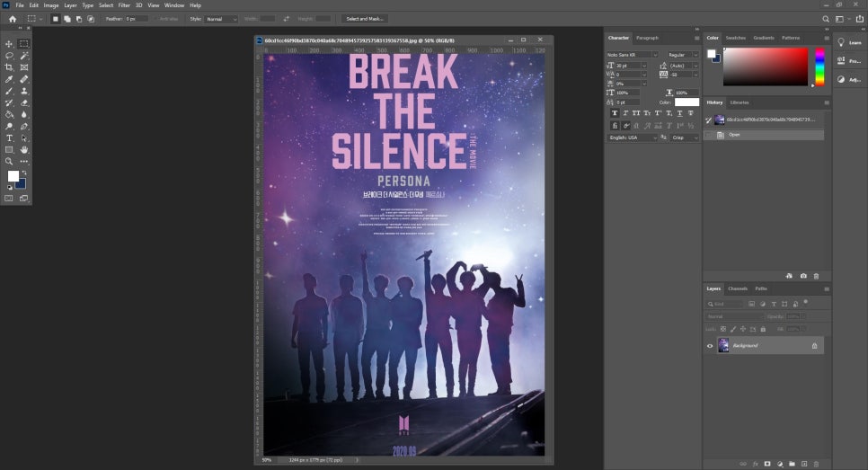Switch to the Swatches tab
The width and height of the screenshot is (868, 470).
click(x=736, y=38)
